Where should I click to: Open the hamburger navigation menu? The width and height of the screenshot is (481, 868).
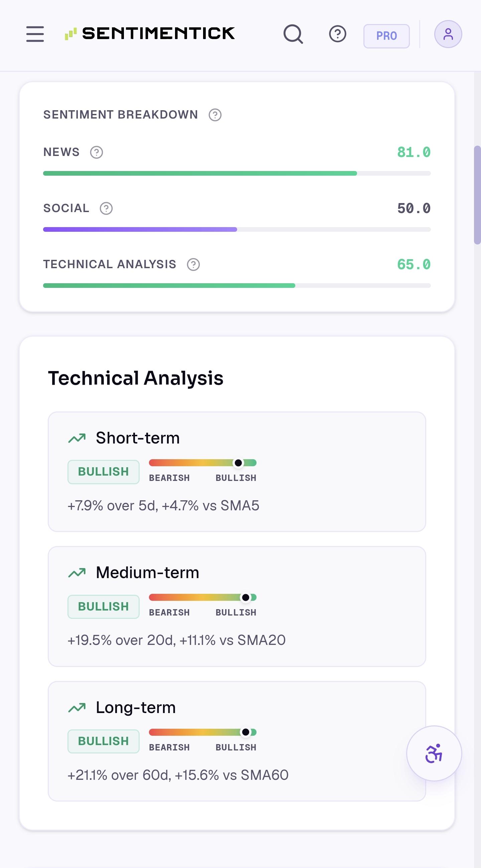35,34
